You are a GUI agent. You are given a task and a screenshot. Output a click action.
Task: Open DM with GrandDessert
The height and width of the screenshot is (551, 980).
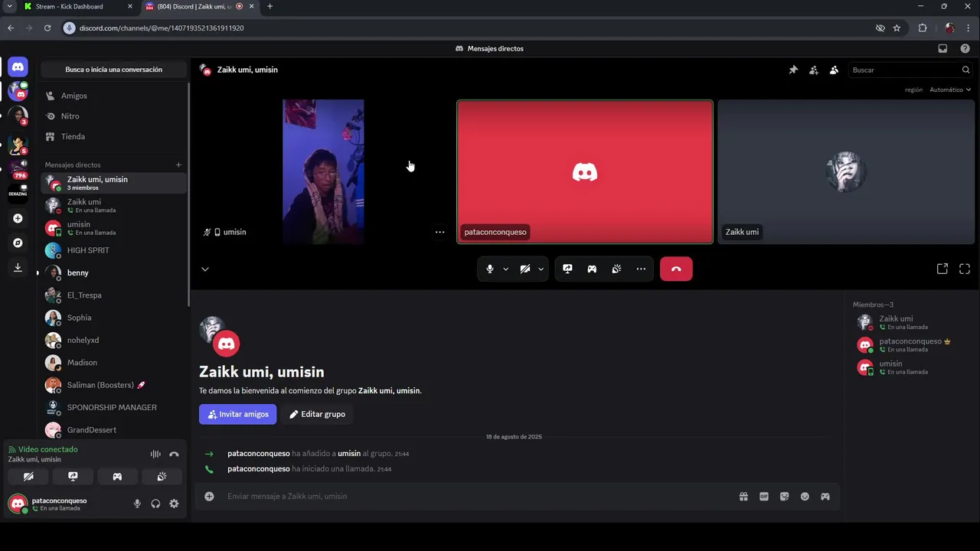tap(113, 430)
